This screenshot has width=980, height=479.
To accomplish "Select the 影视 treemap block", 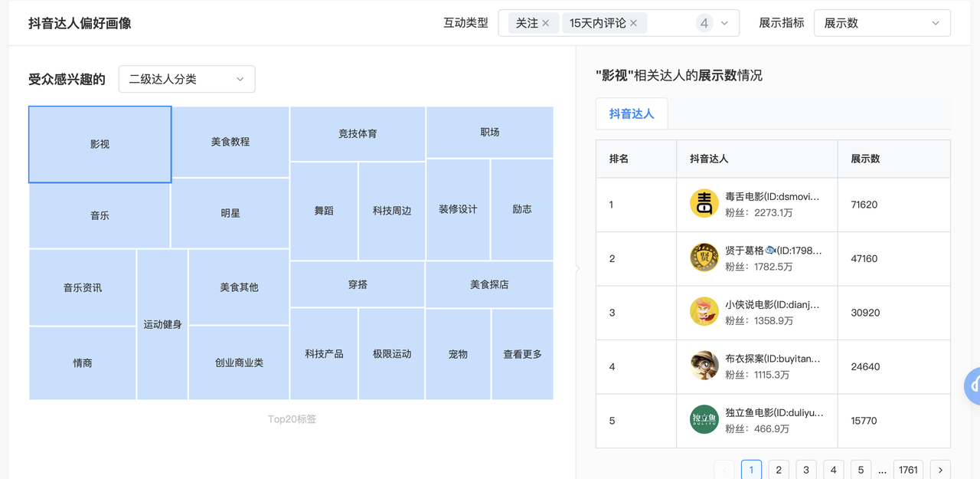I will (x=100, y=144).
